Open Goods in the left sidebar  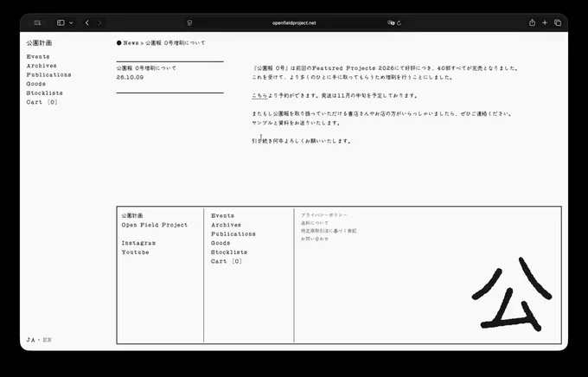click(36, 84)
